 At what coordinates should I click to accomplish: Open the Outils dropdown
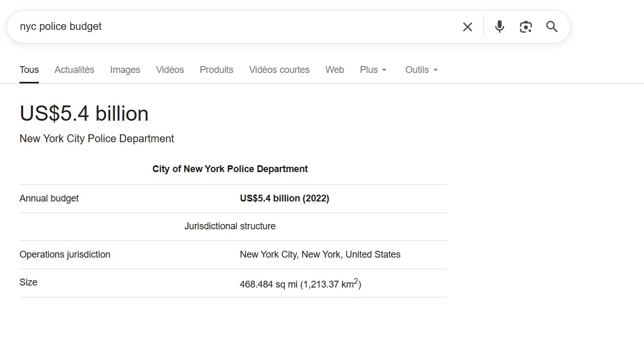pos(421,70)
